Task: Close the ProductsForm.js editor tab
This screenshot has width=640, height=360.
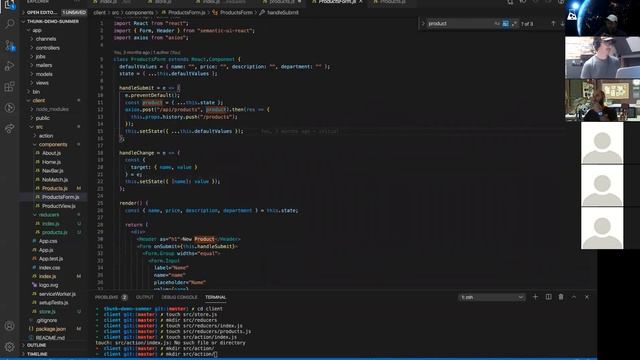Action: (361, 2)
